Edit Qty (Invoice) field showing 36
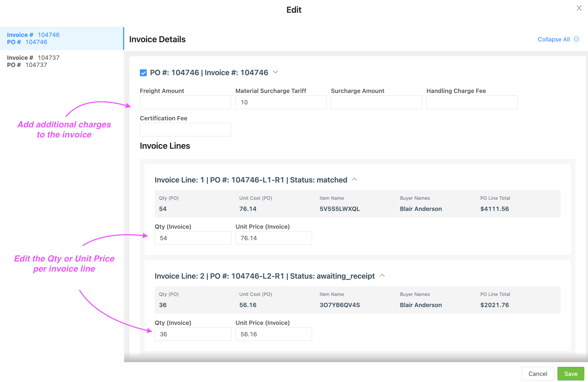This screenshot has height=382, width=588. [193, 334]
